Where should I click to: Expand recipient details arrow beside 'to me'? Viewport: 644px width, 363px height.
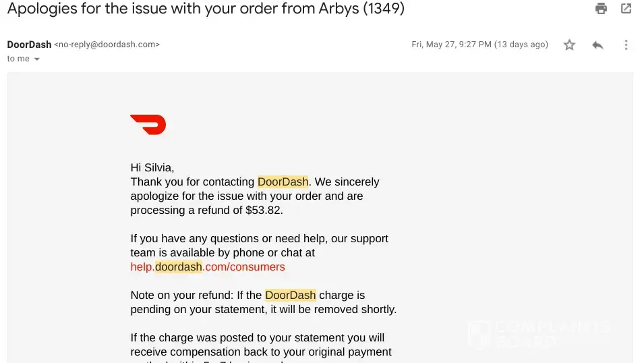(x=37, y=59)
